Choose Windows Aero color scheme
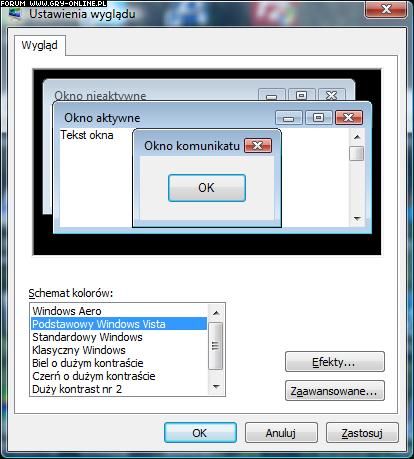The image size is (414, 459). click(119, 311)
